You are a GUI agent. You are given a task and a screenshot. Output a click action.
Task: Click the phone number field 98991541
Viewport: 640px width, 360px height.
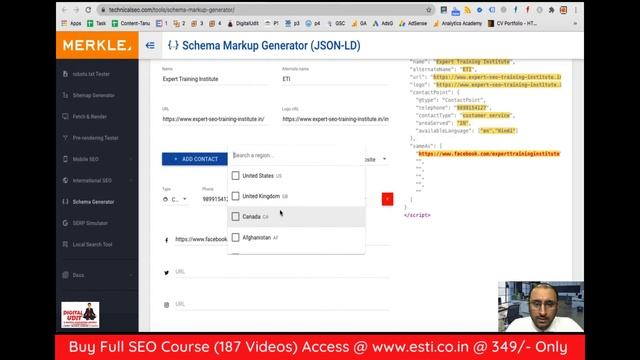tap(215, 199)
